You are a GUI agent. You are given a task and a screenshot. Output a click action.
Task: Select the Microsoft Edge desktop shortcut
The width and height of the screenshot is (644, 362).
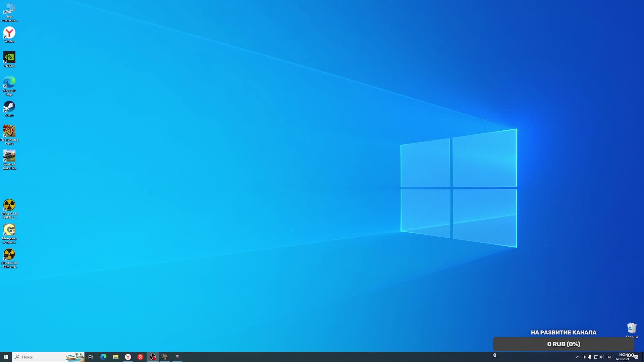9,82
